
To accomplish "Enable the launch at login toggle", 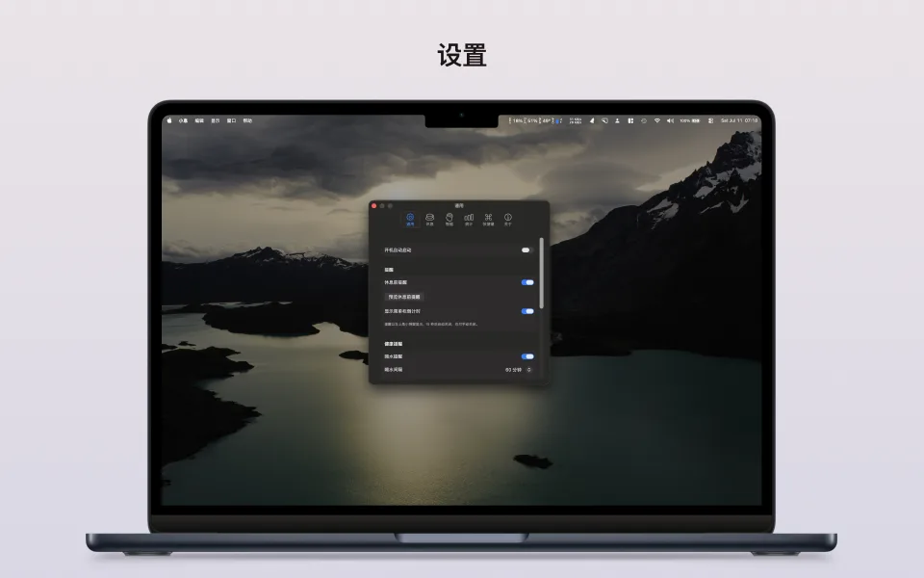I will click(x=526, y=250).
